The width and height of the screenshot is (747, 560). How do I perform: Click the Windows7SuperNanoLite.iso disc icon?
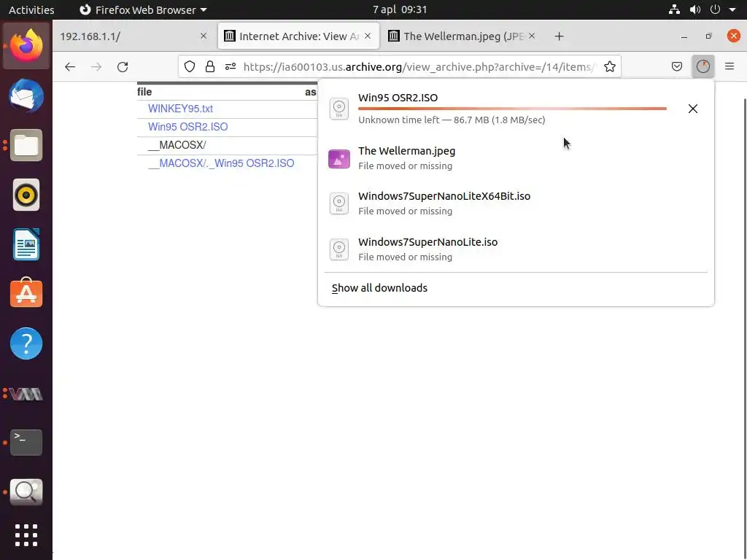click(x=339, y=249)
